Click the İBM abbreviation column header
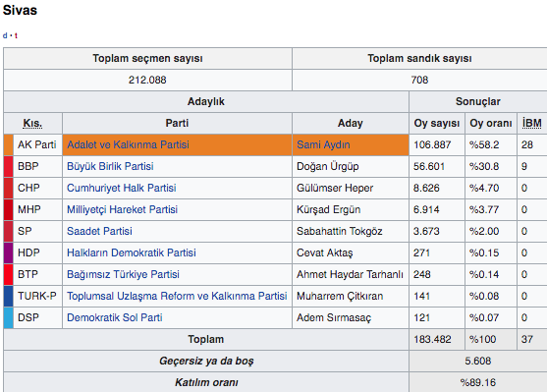547x392 pixels. coord(532,123)
